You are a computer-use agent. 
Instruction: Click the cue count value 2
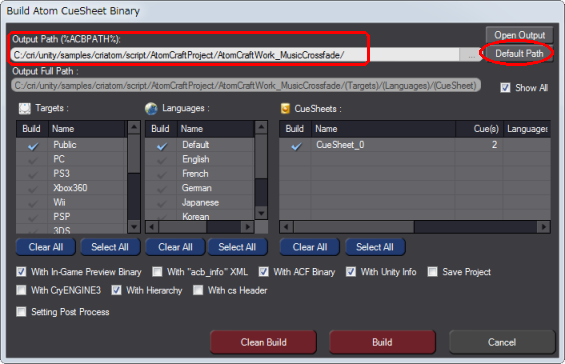[494, 145]
